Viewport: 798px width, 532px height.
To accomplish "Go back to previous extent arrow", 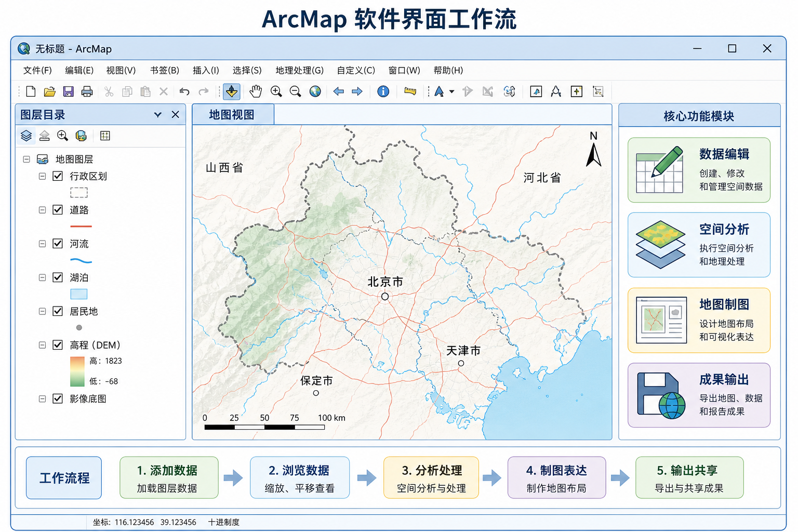I will coord(338,91).
